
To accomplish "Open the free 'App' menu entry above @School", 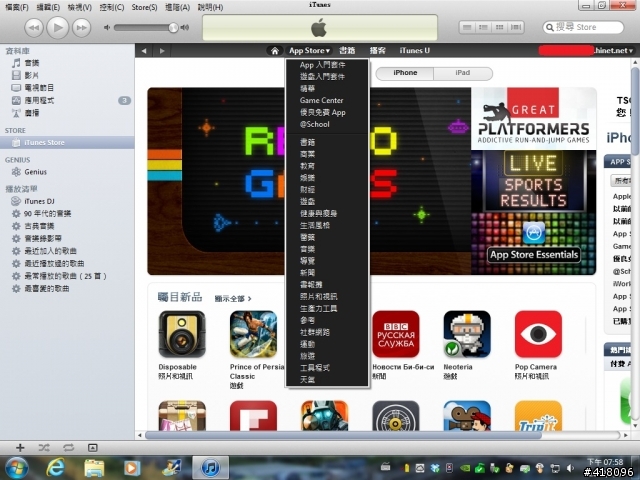I will point(322,112).
